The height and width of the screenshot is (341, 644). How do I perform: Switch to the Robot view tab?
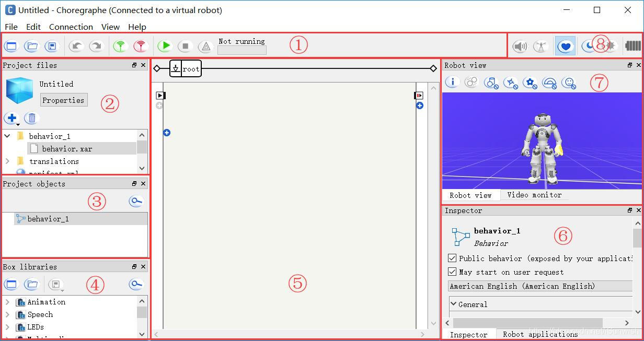pos(470,195)
